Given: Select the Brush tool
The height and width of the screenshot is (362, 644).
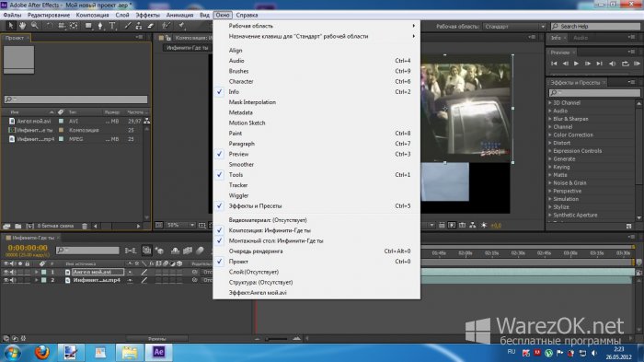Looking at the screenshot, I should 128,26.
